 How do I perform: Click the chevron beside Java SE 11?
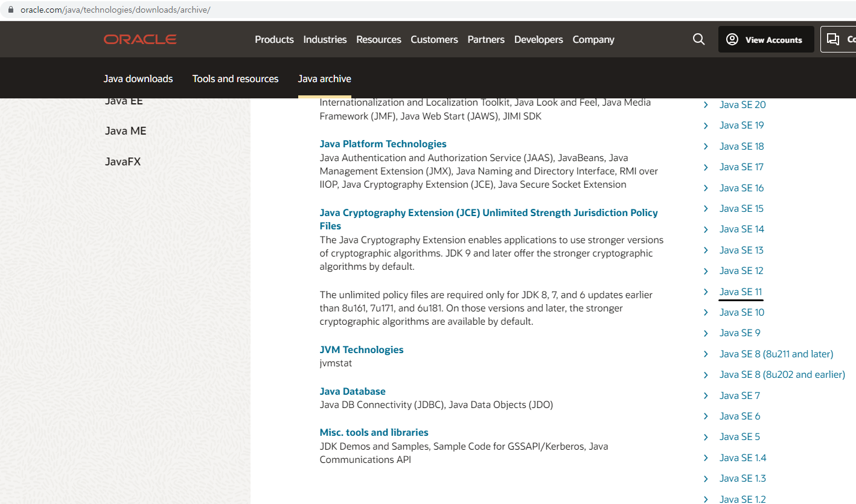706,292
